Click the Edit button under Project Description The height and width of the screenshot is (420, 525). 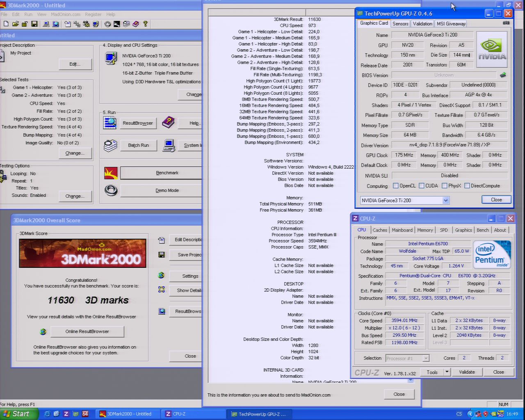coord(75,64)
